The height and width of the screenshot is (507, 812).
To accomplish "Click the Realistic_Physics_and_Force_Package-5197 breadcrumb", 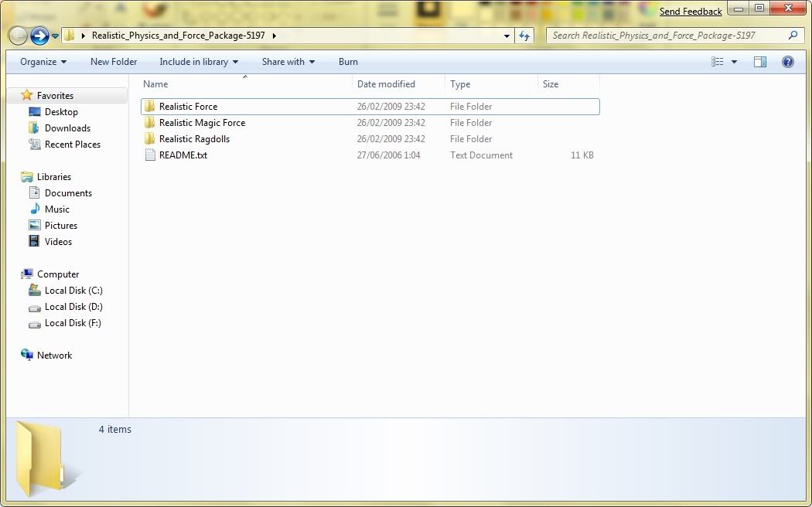I will point(178,36).
